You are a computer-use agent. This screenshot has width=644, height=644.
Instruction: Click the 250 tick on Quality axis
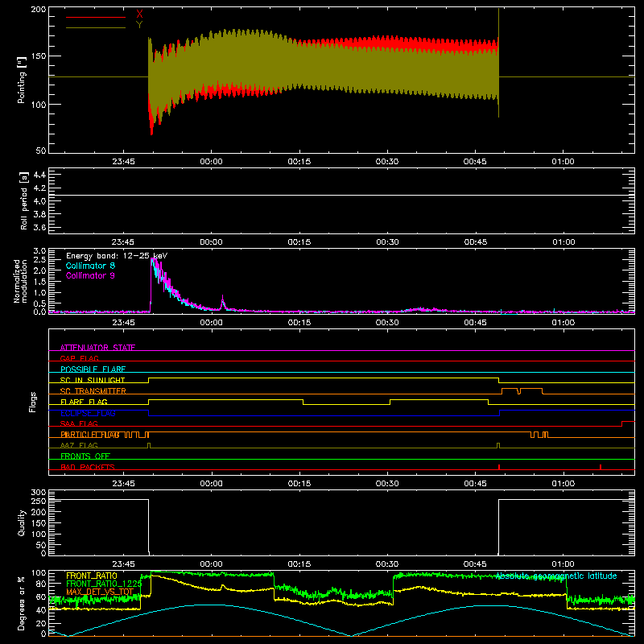(38, 502)
